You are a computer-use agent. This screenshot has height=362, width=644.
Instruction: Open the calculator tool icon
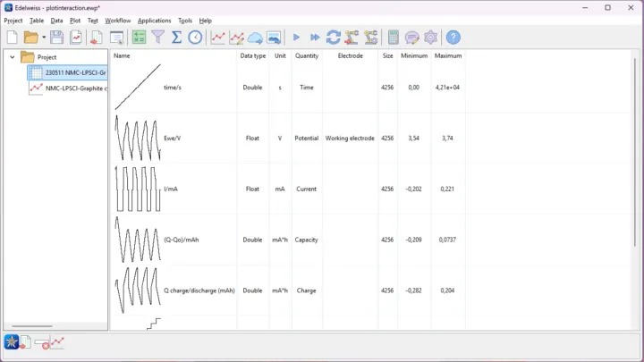[393, 38]
